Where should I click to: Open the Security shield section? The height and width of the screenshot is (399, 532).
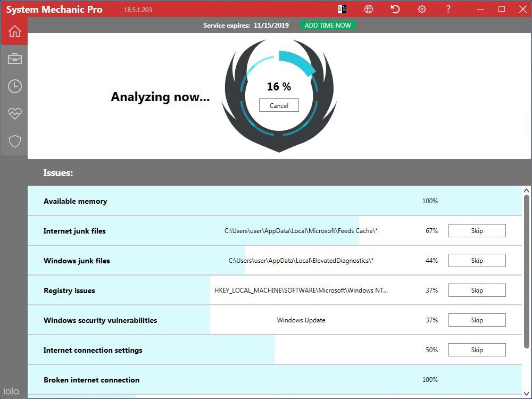point(14,141)
